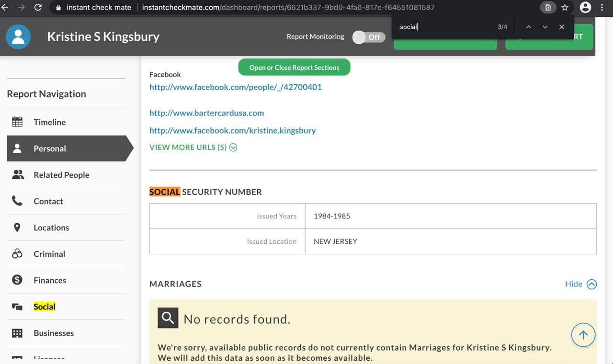The width and height of the screenshot is (613, 364).
Task: Click the Related People icon
Action: pos(18,175)
